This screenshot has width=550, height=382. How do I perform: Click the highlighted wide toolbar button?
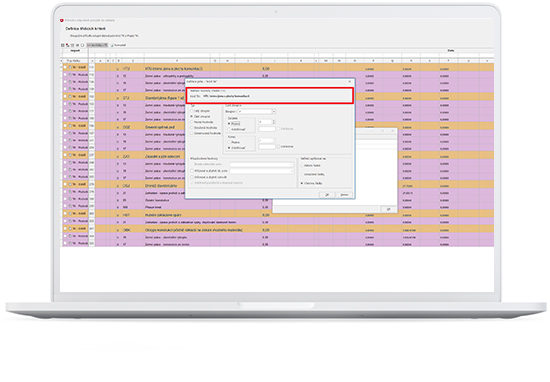coord(97,45)
